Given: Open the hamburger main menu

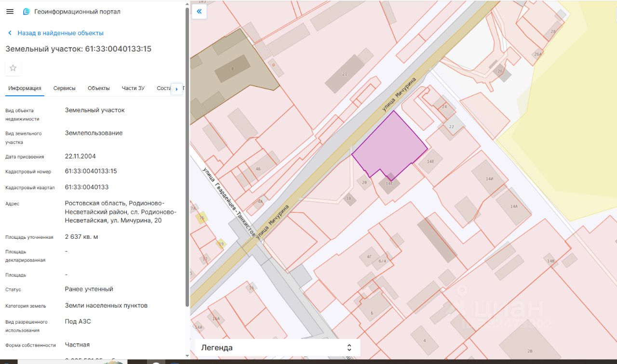Looking at the screenshot, I should [x=10, y=12].
